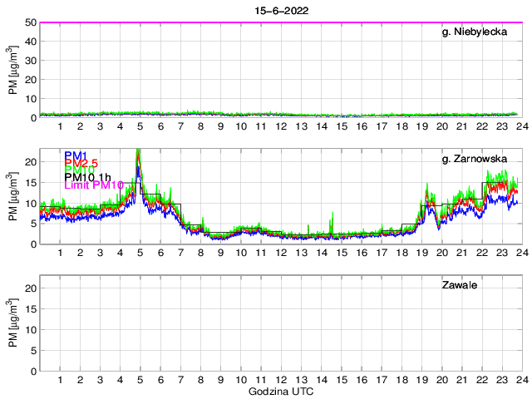Click the Godzina UTC axis label

280,391
